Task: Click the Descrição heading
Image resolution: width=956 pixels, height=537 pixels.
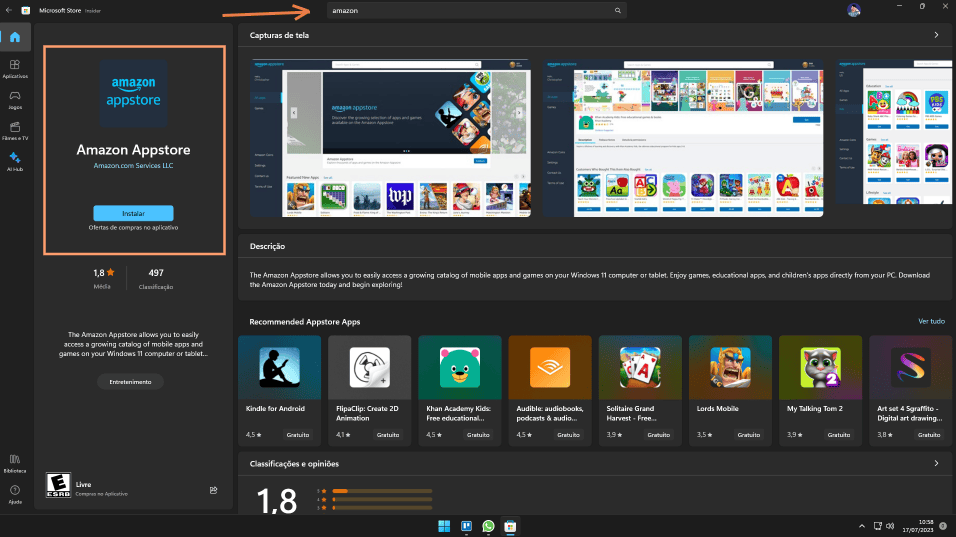Action: (267, 246)
